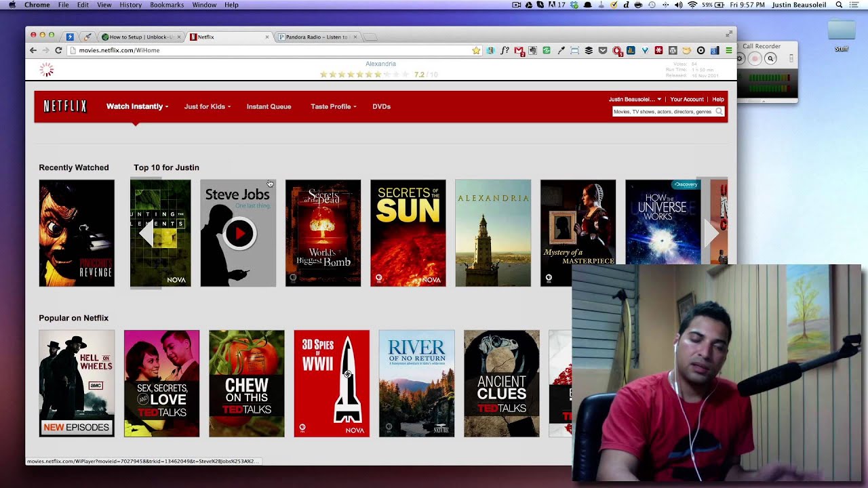
Task: Click the eyedropper extension icon
Action: (561, 50)
